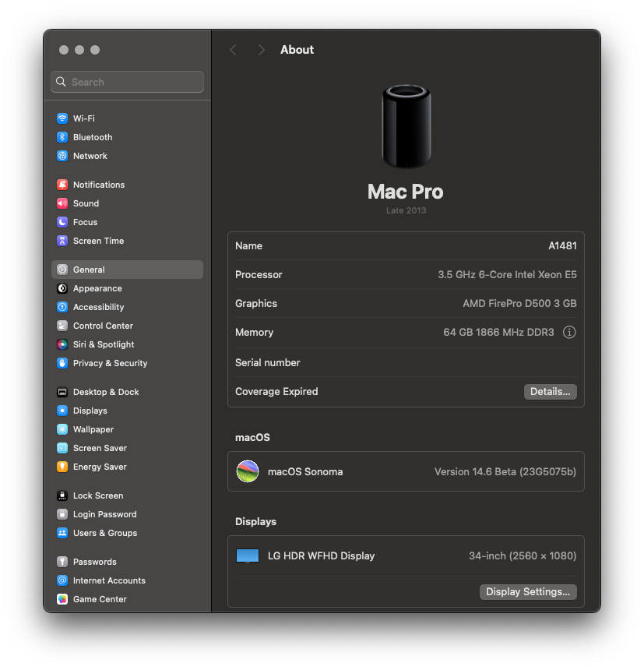Open Bluetooth settings icon
The image size is (644, 670).
(x=62, y=137)
